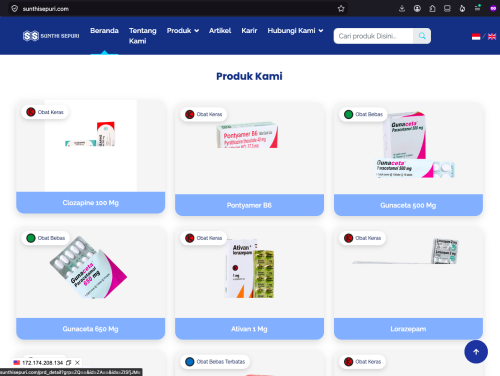Switch language with the Indonesian flag
The width and height of the screenshot is (500, 376).
coord(476,36)
